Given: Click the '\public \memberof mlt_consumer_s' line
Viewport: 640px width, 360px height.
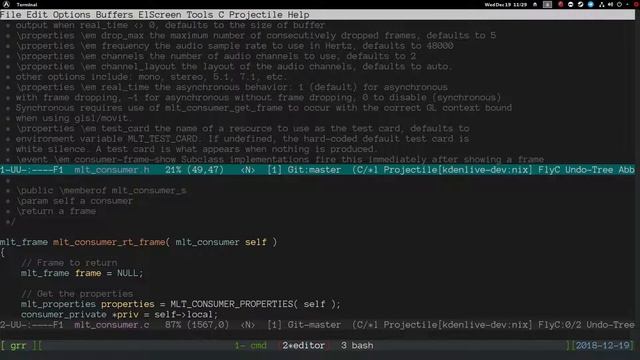Looking at the screenshot, I should pyautogui.click(x=101, y=191).
